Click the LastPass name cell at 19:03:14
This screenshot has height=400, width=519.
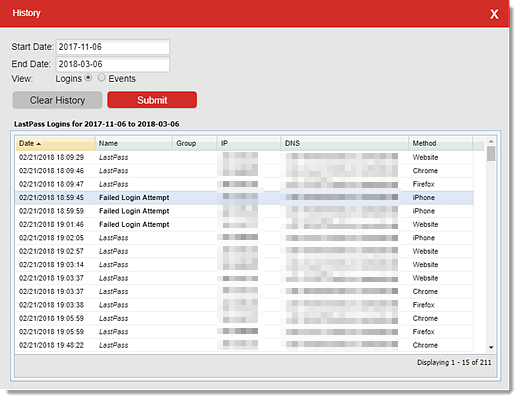point(113,265)
